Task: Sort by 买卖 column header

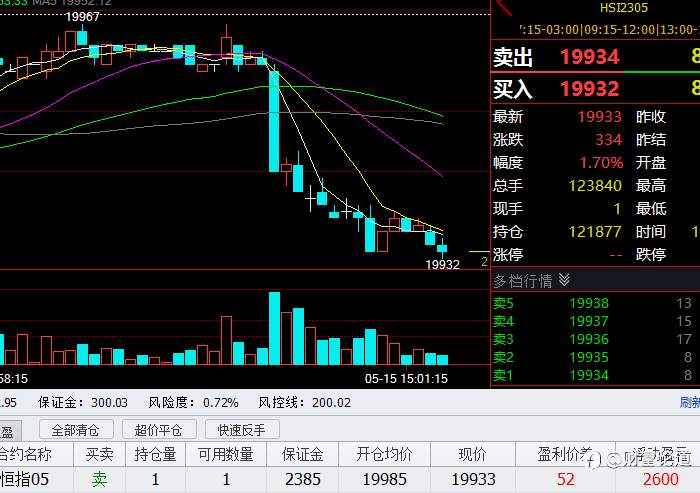Action: 99,455
